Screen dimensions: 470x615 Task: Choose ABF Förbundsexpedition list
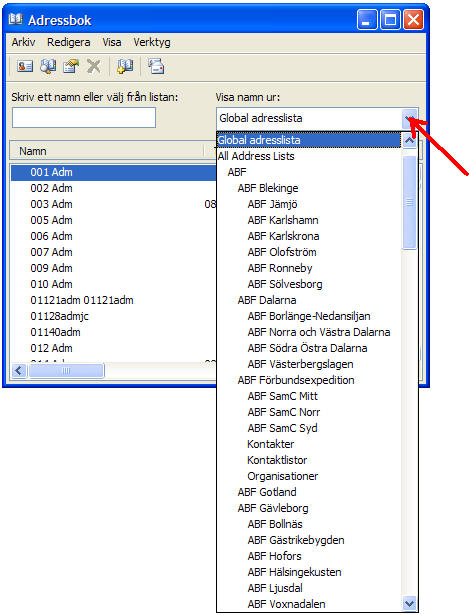click(x=309, y=380)
